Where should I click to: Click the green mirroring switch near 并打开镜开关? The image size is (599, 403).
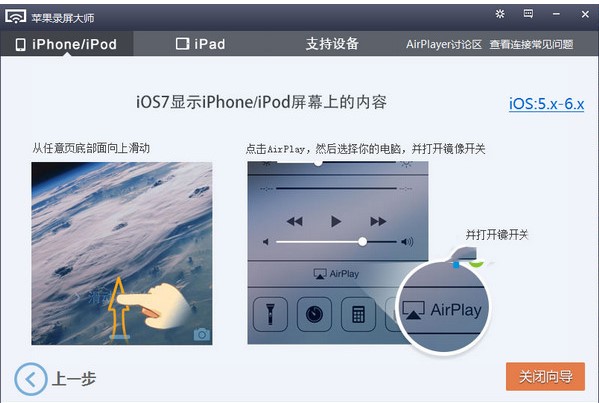tap(476, 262)
